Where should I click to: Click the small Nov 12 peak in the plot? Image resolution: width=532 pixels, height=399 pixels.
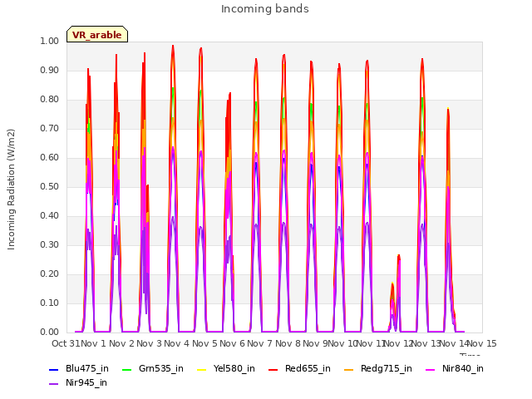(399, 257)
